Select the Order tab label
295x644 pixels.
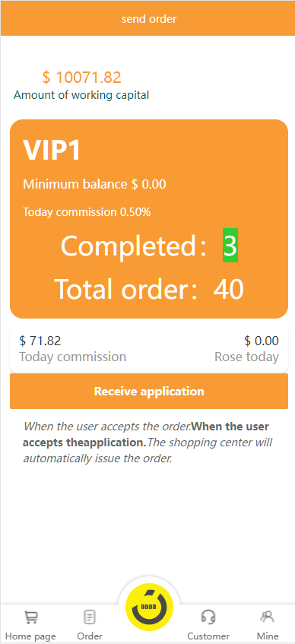click(x=90, y=636)
